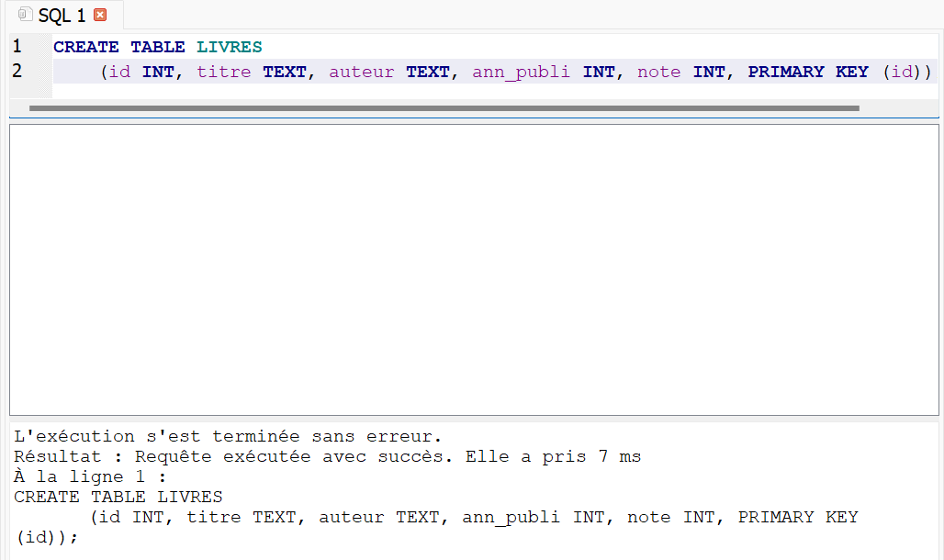Select line number 2 in editor gutter

point(17,71)
